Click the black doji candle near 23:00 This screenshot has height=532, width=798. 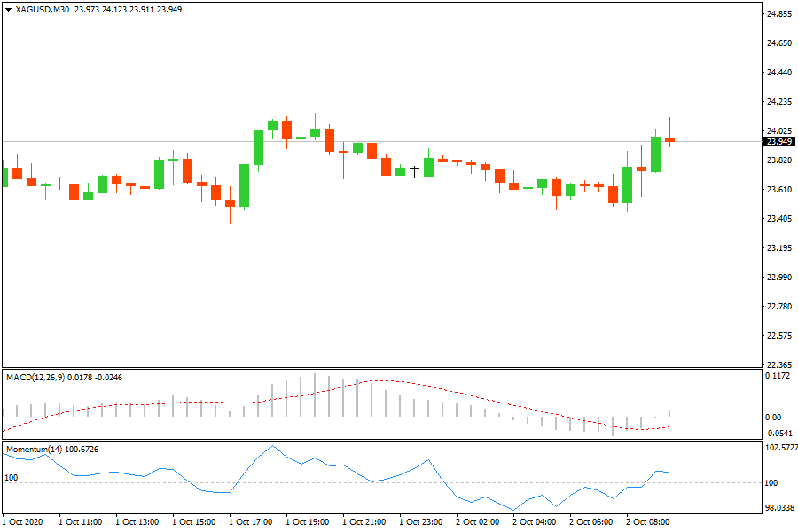point(414,170)
